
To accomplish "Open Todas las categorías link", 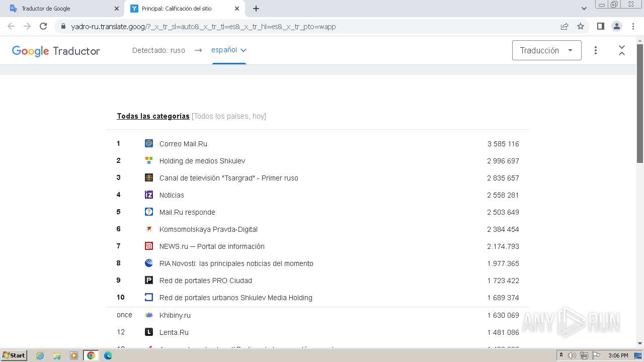I will tap(153, 116).
